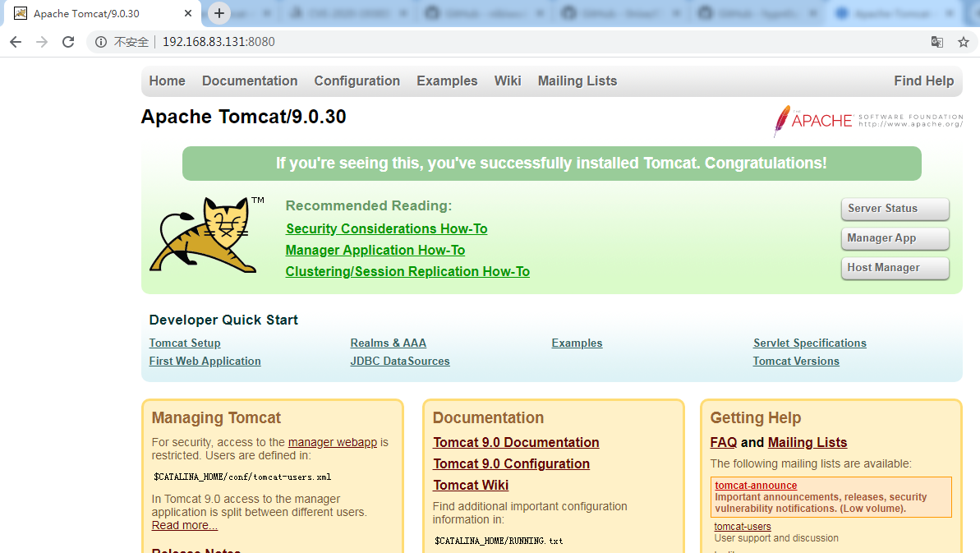
Task: Open Examples link under Developer Quick Start
Action: click(577, 343)
